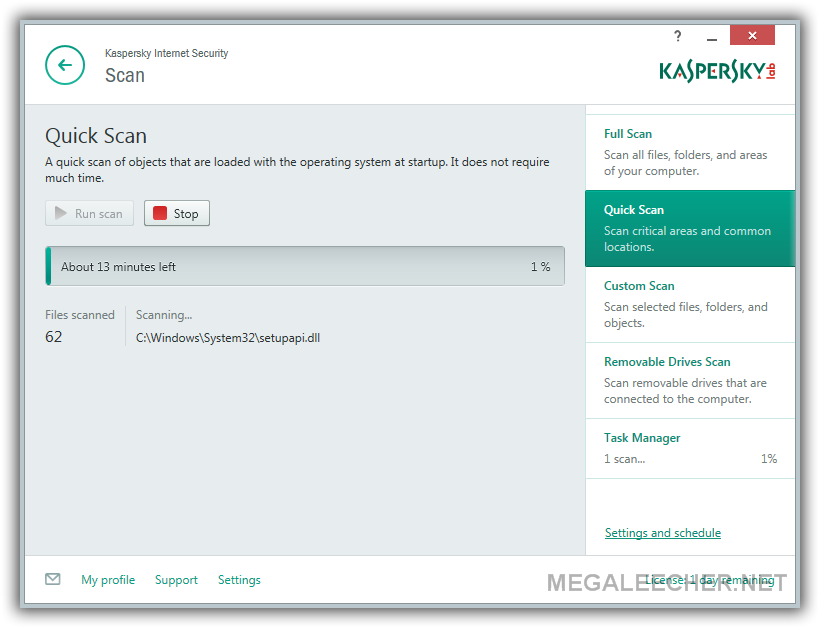Viewport: 820px width, 628px height.
Task: Click the scan progress bar
Action: (305, 266)
